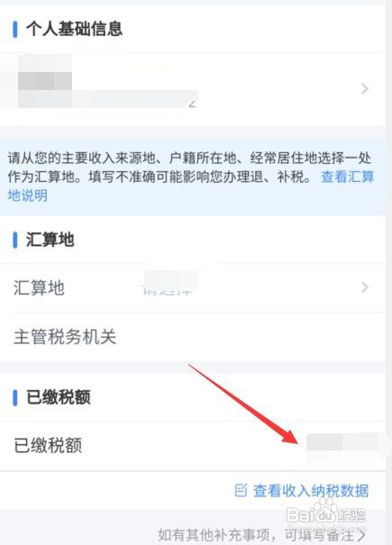This screenshot has width=392, height=545.
Task: Tap the 主管税务机关 row
Action: click(x=193, y=337)
